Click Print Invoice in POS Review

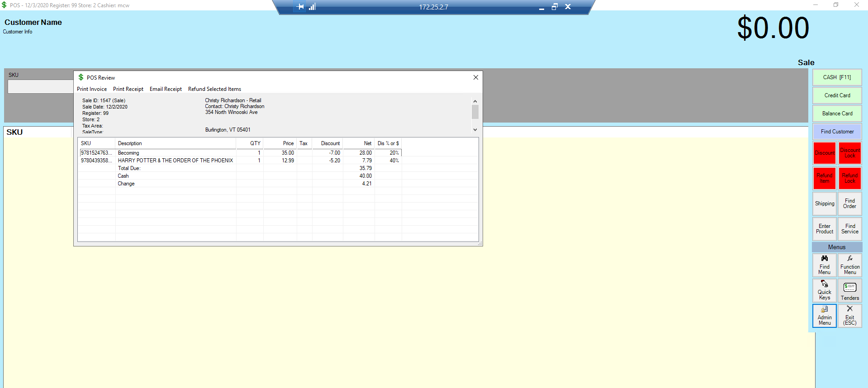(x=92, y=89)
